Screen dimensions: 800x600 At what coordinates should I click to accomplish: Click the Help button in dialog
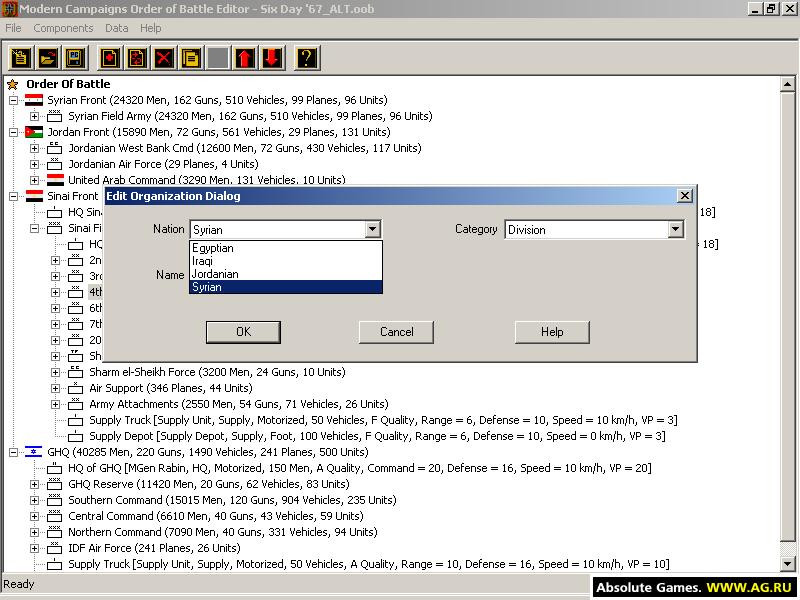(x=552, y=332)
